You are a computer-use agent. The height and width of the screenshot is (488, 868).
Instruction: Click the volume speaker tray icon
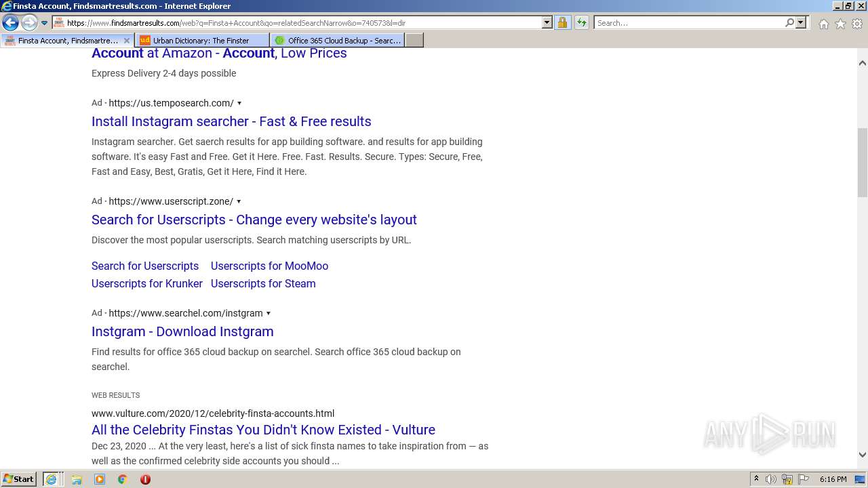(771, 479)
